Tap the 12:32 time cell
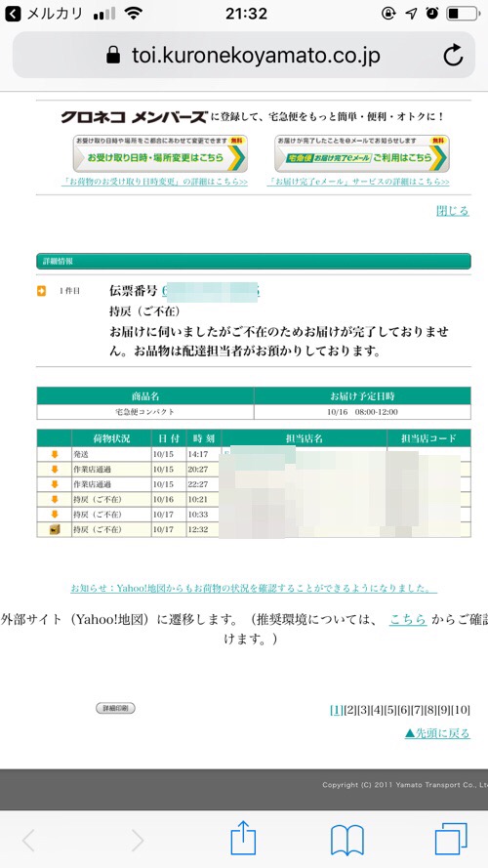The height and width of the screenshot is (868, 488). point(203,530)
